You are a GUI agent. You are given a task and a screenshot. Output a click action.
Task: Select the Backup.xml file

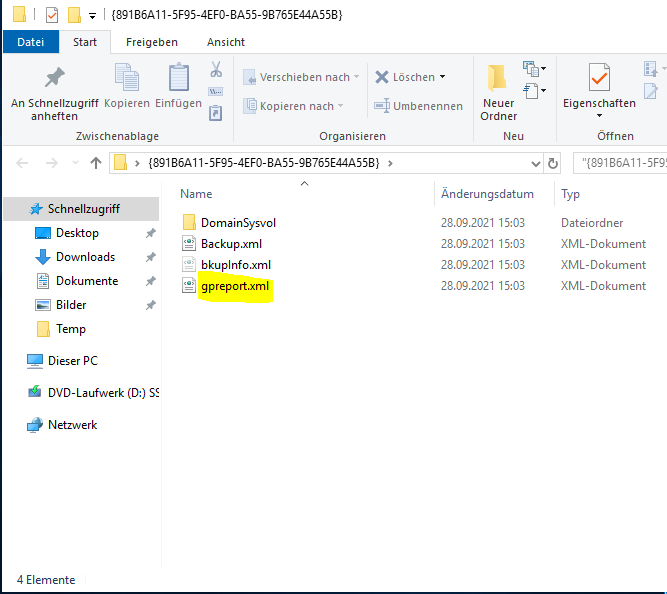pos(231,244)
